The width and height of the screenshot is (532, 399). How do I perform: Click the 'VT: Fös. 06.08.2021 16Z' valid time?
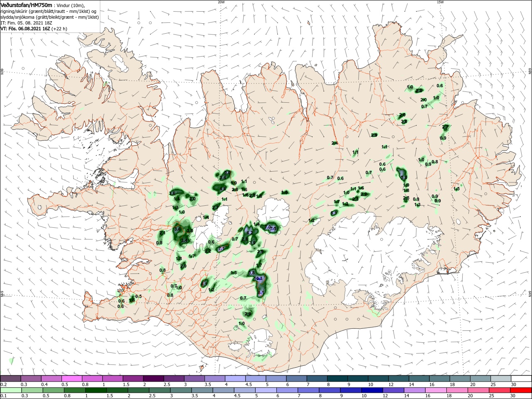(25, 29)
